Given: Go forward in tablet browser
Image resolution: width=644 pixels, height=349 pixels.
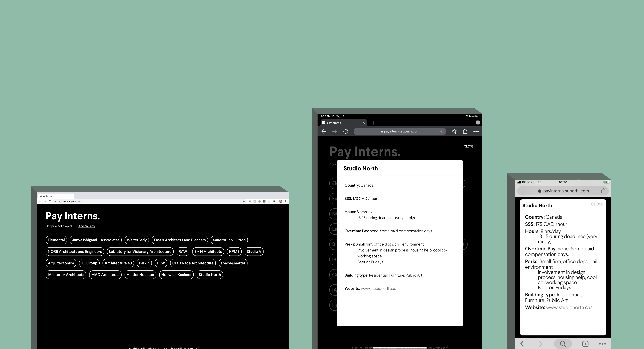Looking at the screenshot, I should click(335, 132).
